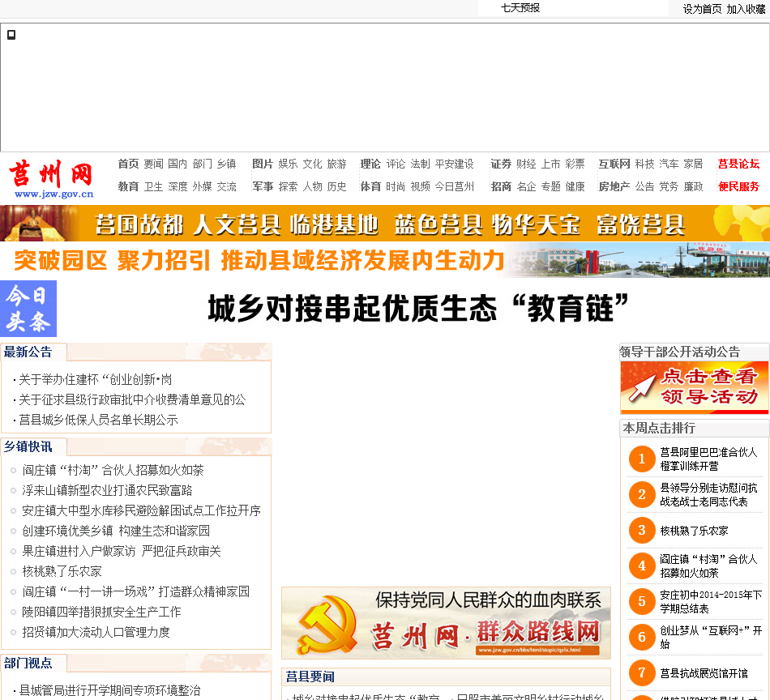770x700 pixels.
Task: Open ranking link 安庄初中2014-2015年下学期总结表
Action: pos(711,602)
